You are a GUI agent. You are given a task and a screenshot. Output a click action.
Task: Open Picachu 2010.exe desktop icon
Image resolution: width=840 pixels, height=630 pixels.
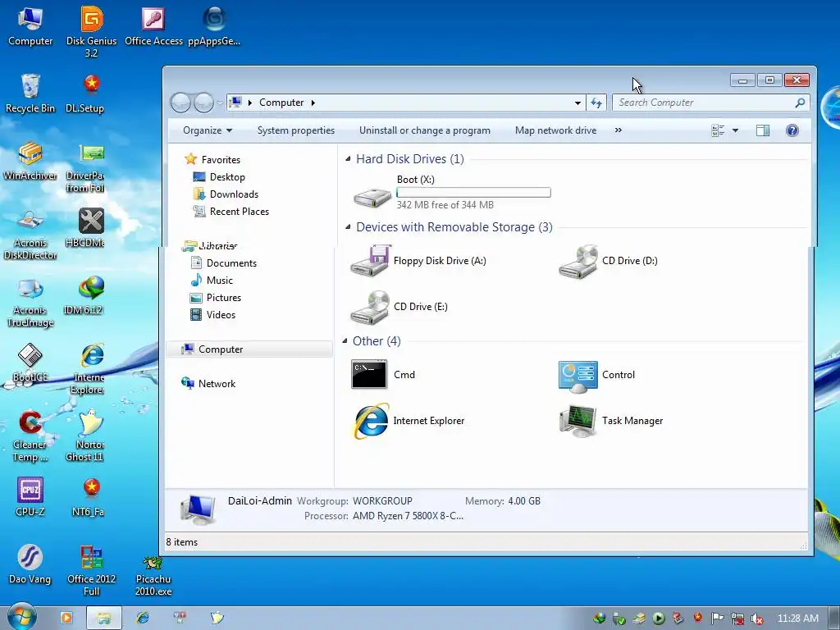153,577
